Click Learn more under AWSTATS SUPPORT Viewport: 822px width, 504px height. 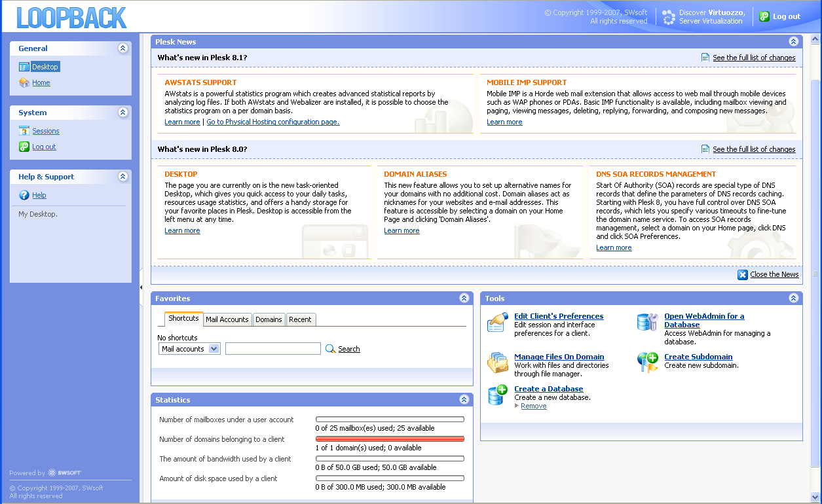click(x=182, y=122)
